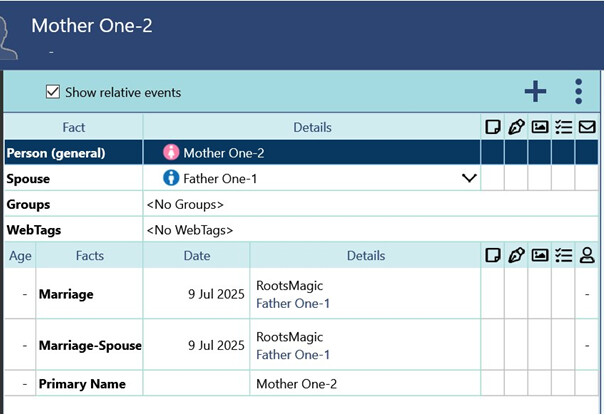Viewport: 606px width, 415px height.
Task: Toggle the Show relative events checkbox
Action: [53, 92]
